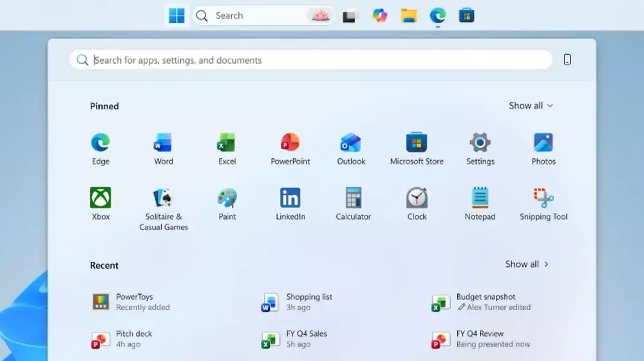Click the taskbar Search box

tap(263, 15)
